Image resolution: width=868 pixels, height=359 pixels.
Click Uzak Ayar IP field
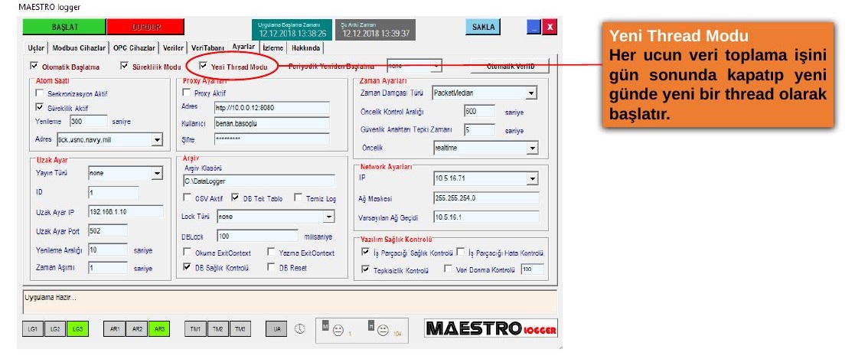(x=126, y=211)
